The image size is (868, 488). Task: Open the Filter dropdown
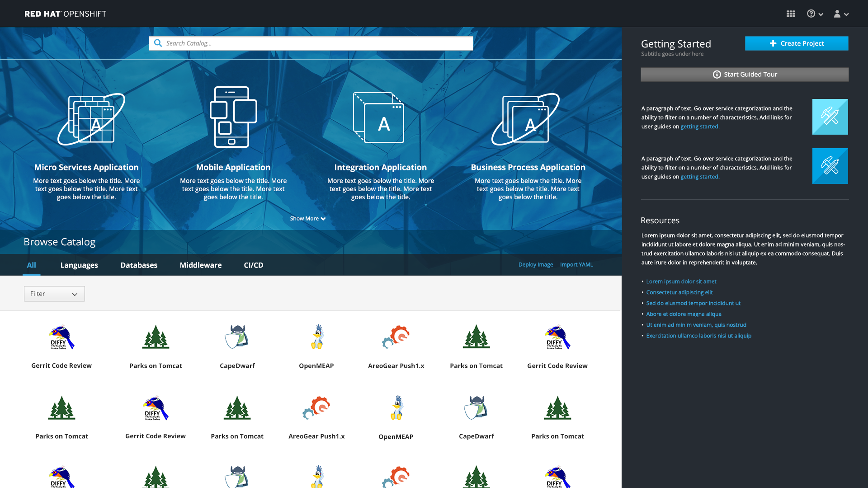(x=54, y=294)
